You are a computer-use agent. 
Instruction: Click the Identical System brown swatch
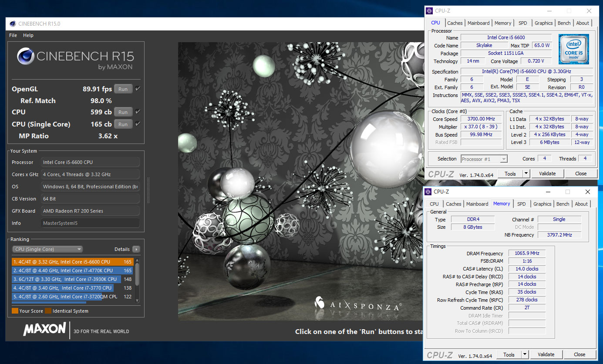[48, 311]
